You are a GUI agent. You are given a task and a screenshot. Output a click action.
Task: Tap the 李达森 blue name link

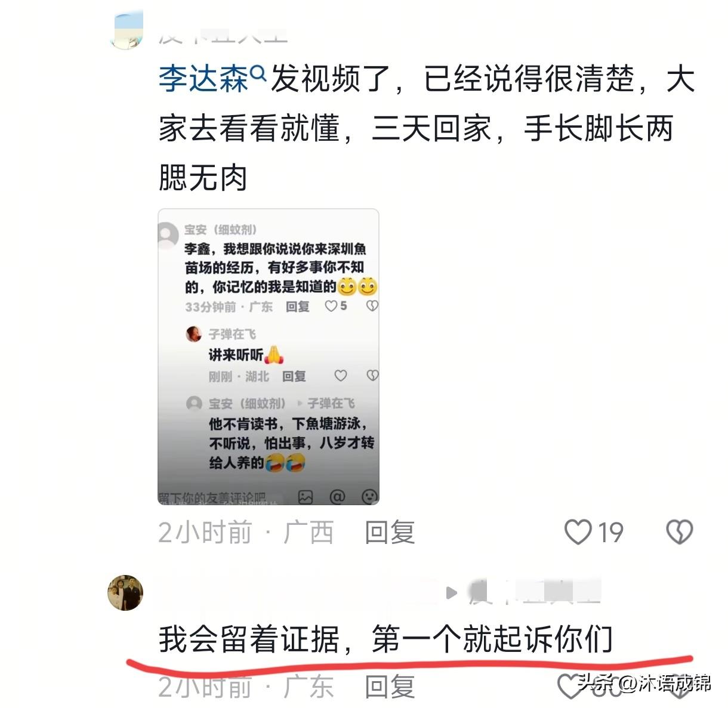(203, 79)
